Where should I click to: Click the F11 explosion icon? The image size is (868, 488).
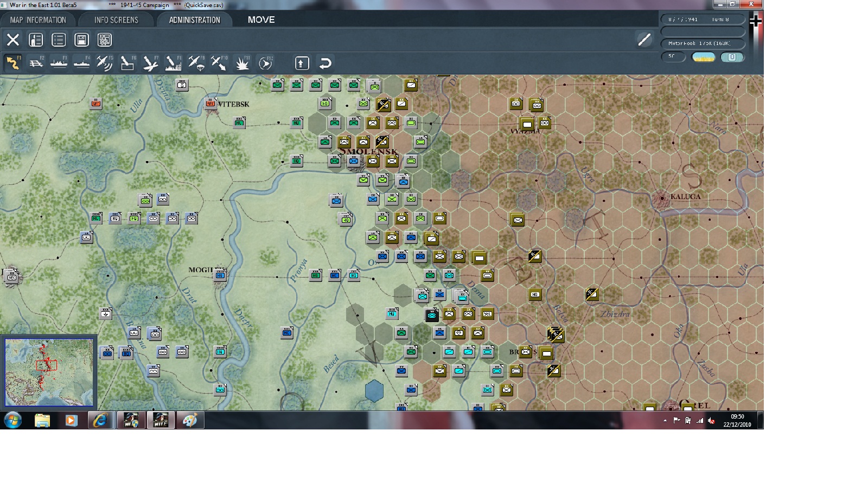tap(242, 63)
